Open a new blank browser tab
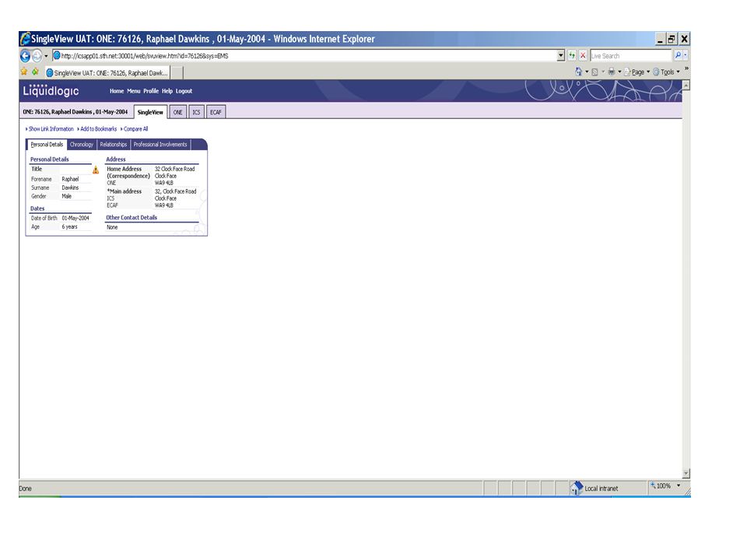The width and height of the screenshot is (747, 560). (x=177, y=73)
